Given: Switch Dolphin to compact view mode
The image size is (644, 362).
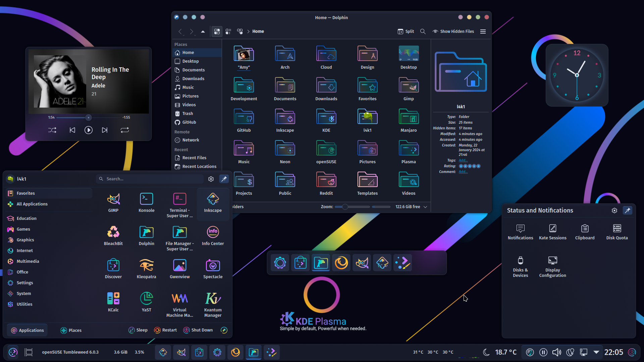Looking at the screenshot, I should (x=228, y=31).
